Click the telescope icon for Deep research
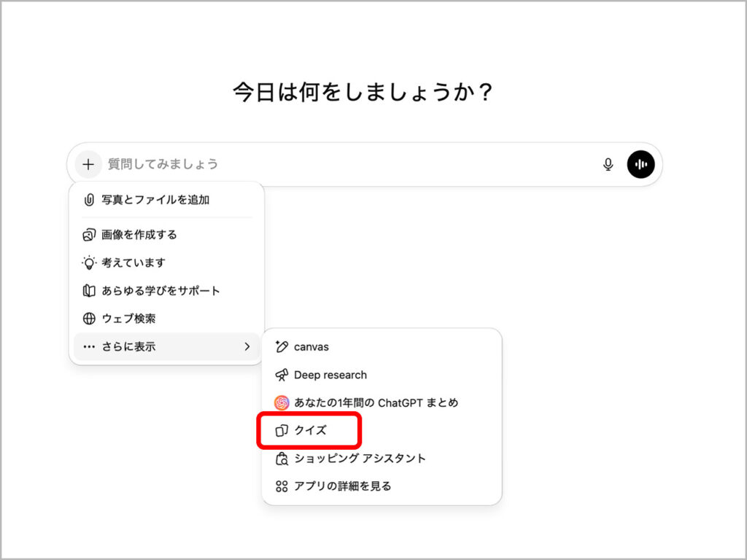The height and width of the screenshot is (560, 747). (282, 375)
